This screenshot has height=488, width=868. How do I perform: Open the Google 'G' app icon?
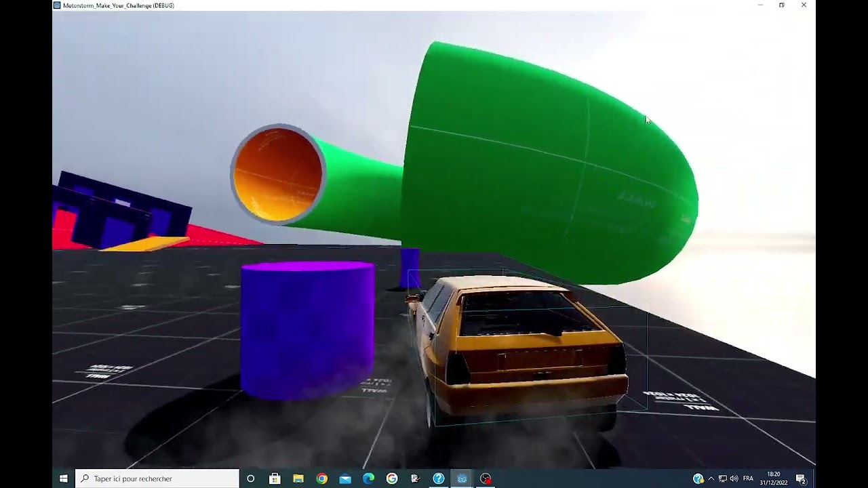392,479
